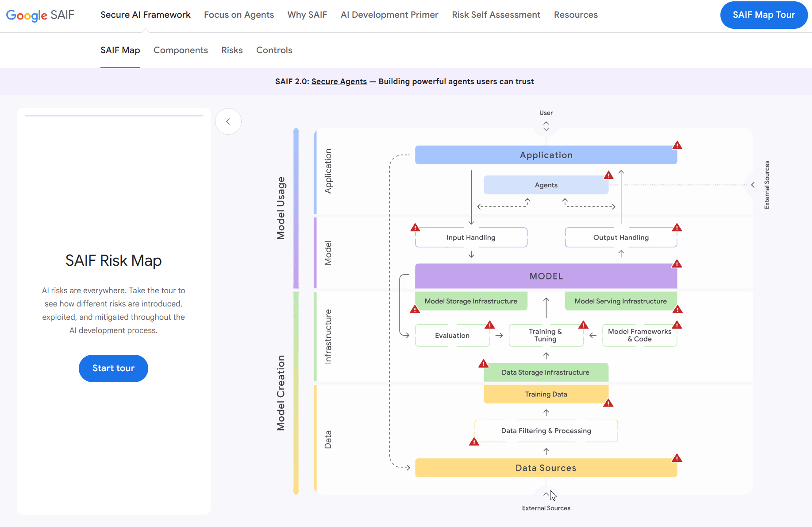Click the warning icon on Evaluation box

click(x=490, y=325)
